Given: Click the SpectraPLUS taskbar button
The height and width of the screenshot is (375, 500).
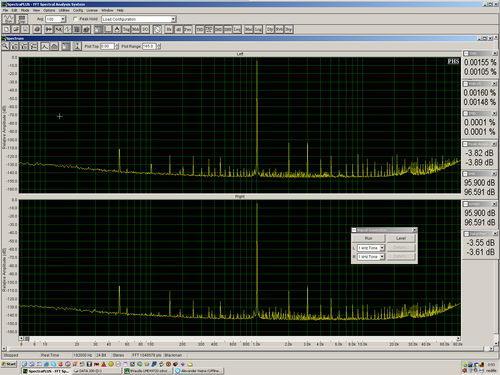Looking at the screenshot, I should tap(46, 371).
